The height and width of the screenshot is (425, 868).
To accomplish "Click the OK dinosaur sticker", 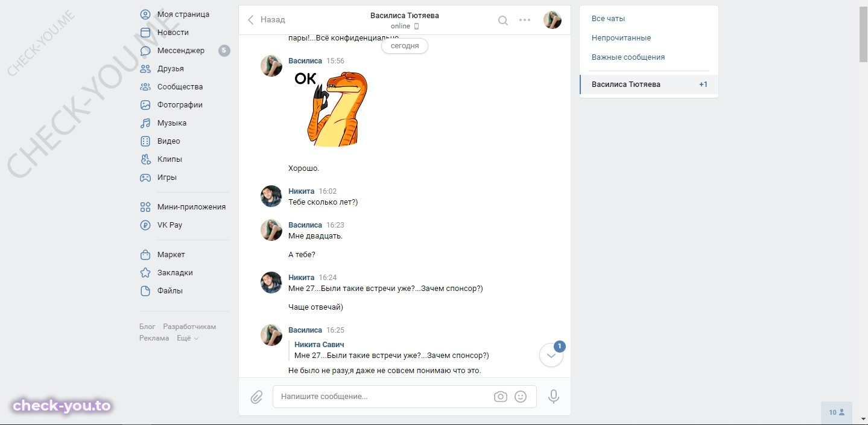I will (331, 109).
